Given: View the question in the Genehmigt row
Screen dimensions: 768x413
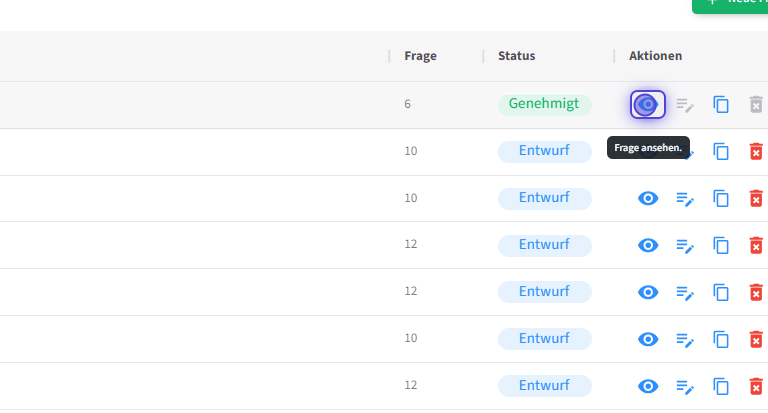Looking at the screenshot, I should pyautogui.click(x=648, y=104).
